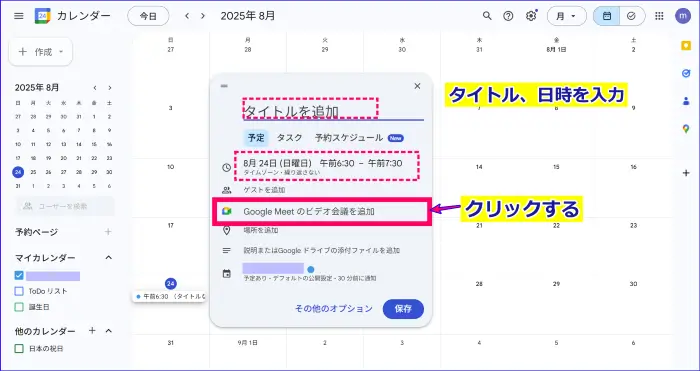Open the search magnifier icon
Screen dimensions: 700x371
pyautogui.click(x=487, y=16)
